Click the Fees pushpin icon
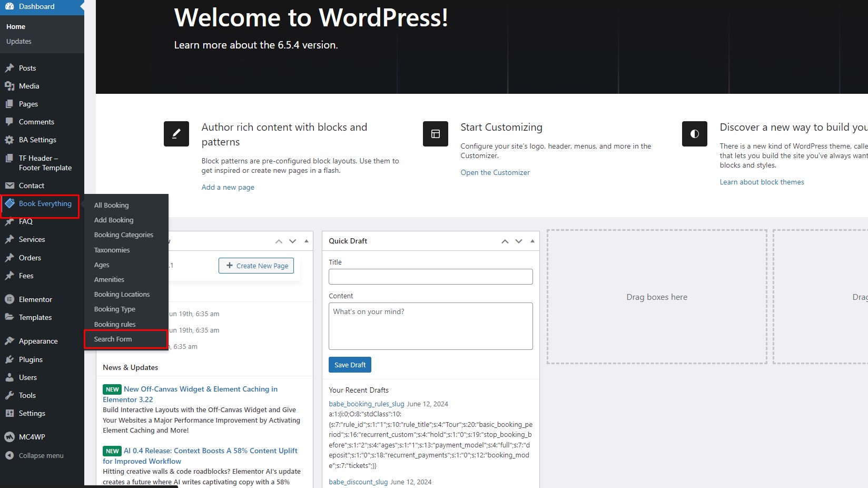 9,276
